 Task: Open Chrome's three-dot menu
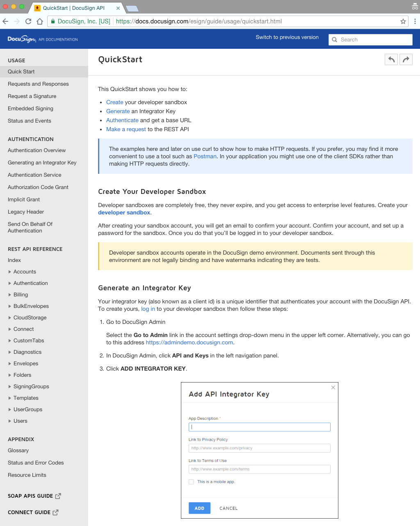click(415, 21)
